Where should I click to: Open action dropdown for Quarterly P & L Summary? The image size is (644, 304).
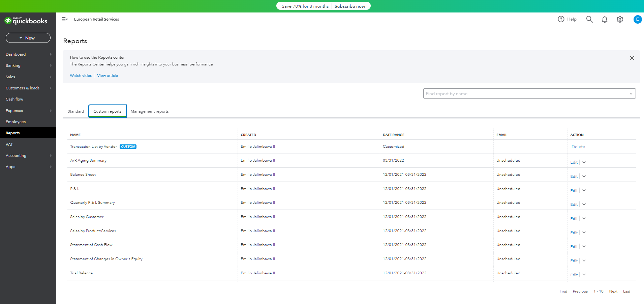click(584, 204)
